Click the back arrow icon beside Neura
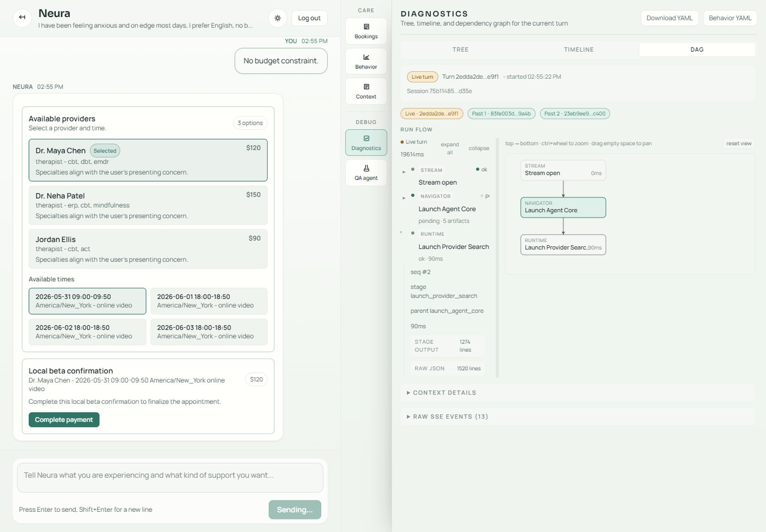This screenshot has height=532, width=766. pos(22,18)
